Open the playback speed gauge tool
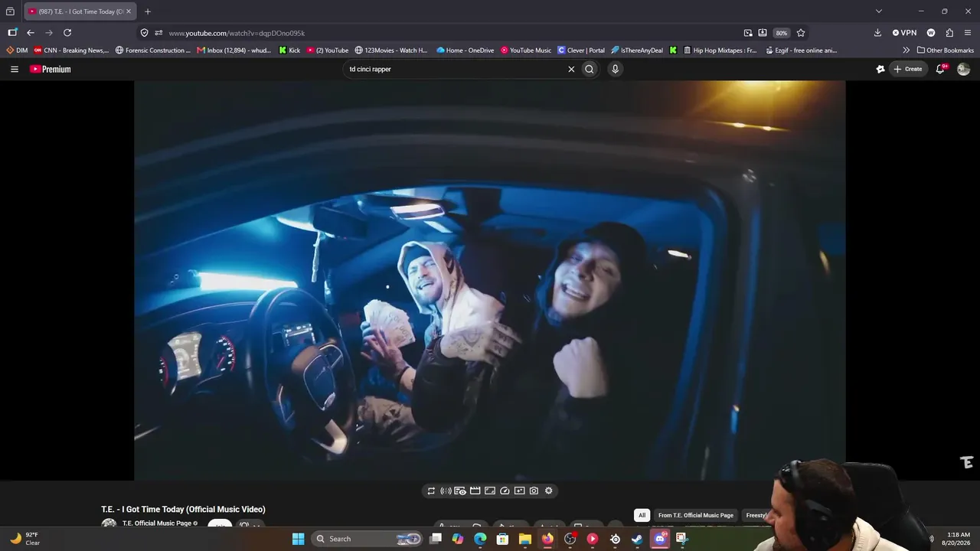The image size is (980, 551). click(x=505, y=491)
